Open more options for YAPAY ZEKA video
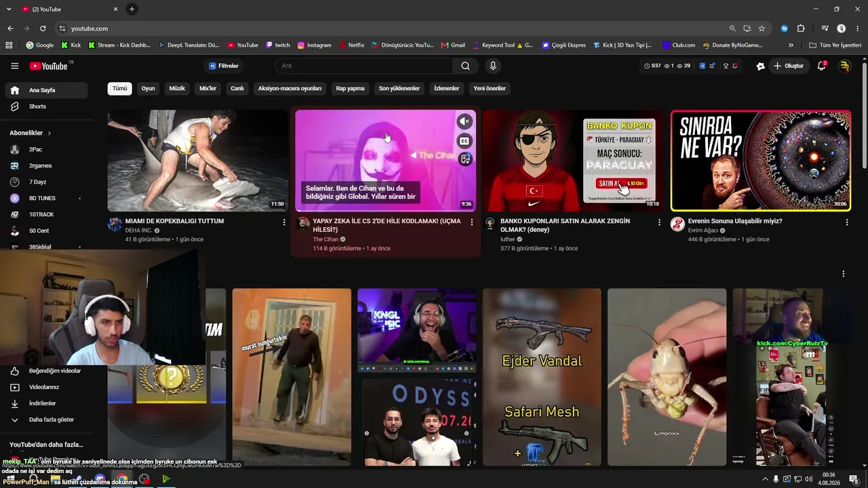Viewport: 868px width, 488px height. [x=472, y=222]
